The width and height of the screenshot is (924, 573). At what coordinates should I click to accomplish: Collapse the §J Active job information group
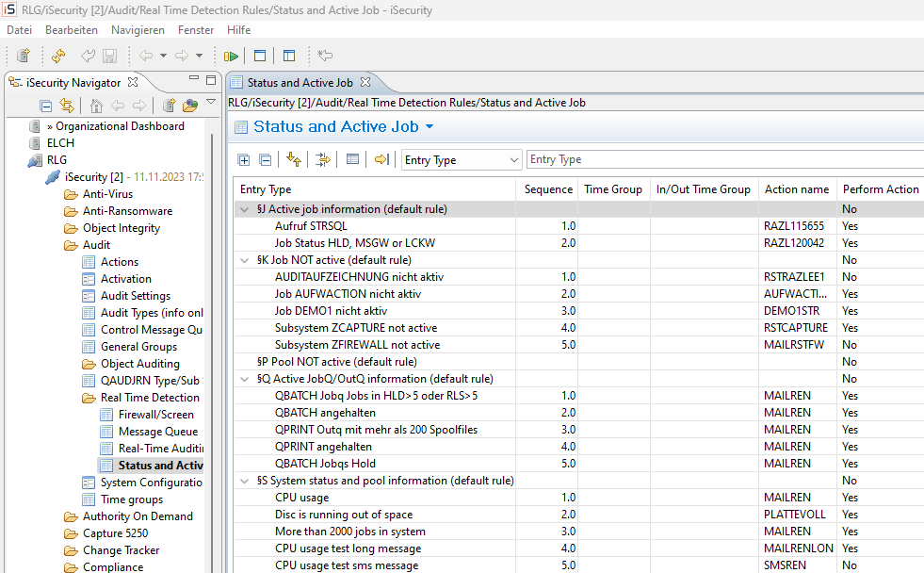[x=245, y=209]
